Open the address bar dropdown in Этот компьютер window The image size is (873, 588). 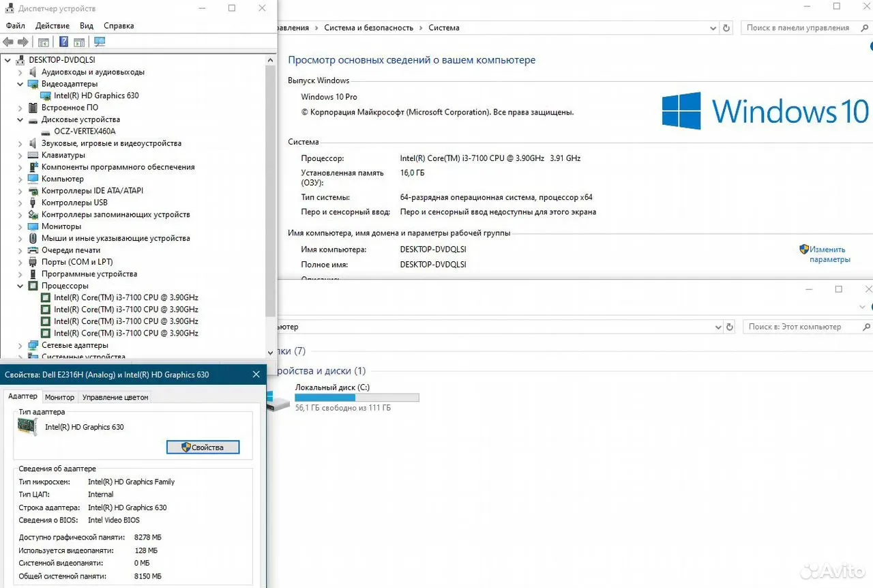point(717,327)
